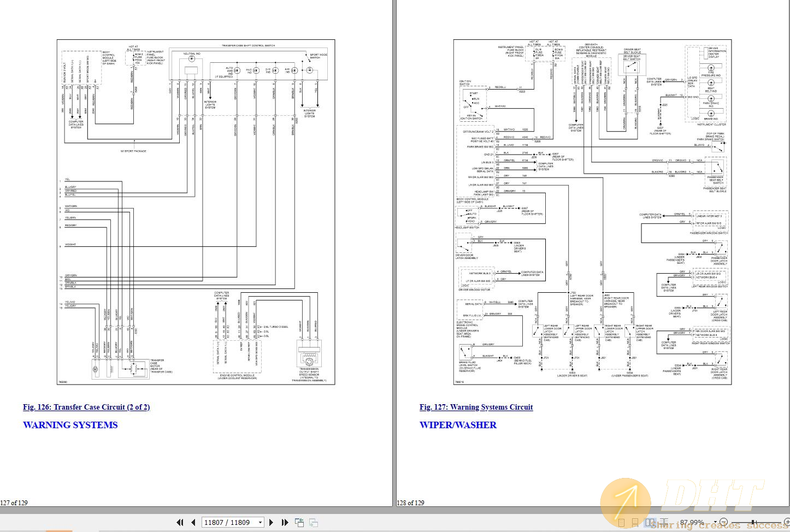The height and width of the screenshot is (532, 790).
Task: Click the WIPER/WASHER heading
Action: click(x=458, y=425)
